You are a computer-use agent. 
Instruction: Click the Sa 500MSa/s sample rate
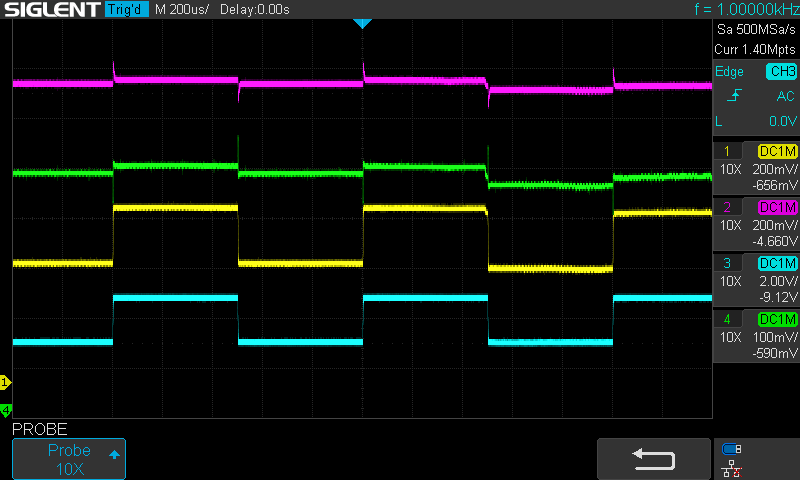click(x=756, y=30)
